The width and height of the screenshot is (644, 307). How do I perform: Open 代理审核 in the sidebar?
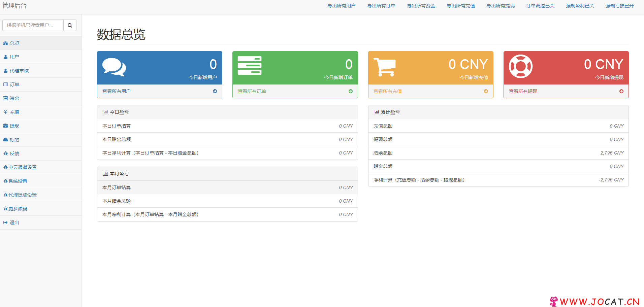click(x=41, y=71)
